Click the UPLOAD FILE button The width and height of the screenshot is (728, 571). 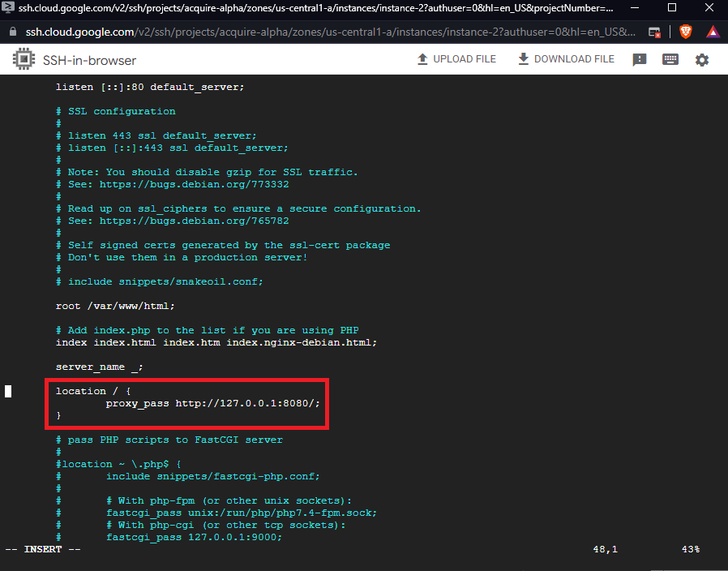click(456, 59)
